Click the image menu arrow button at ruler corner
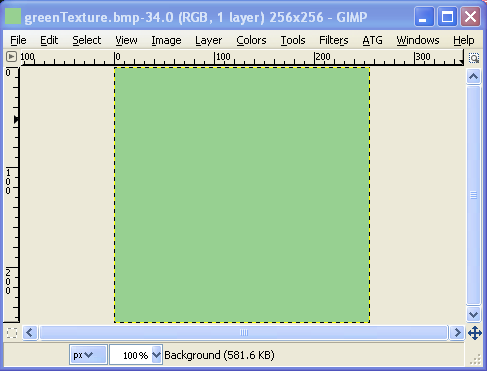487x371 pixels. 11,57
